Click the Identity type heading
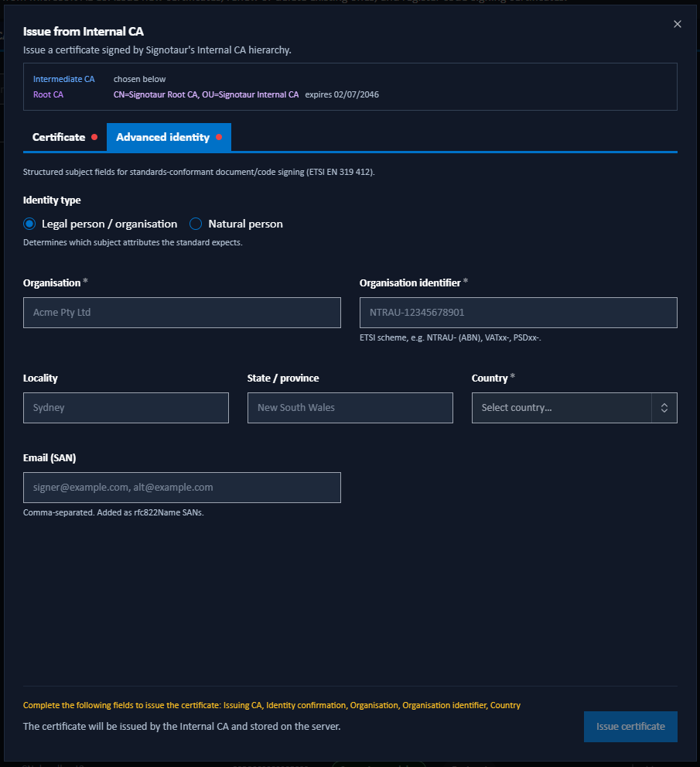700x767 pixels. (x=52, y=200)
